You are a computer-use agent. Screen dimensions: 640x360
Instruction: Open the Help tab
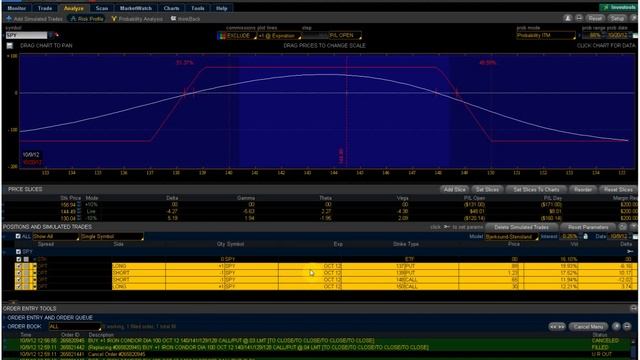point(222,8)
